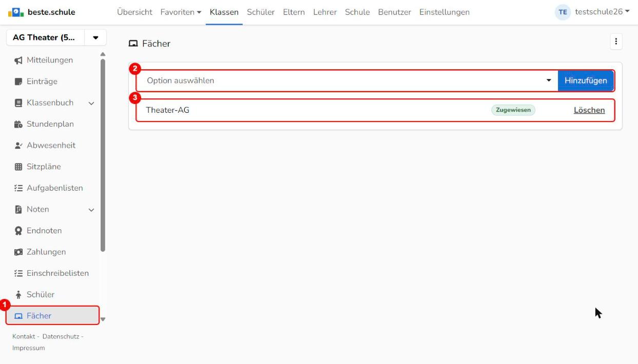Screen dimensions: 638x364
Task: Click the Noten document icon
Action: (x=18, y=209)
